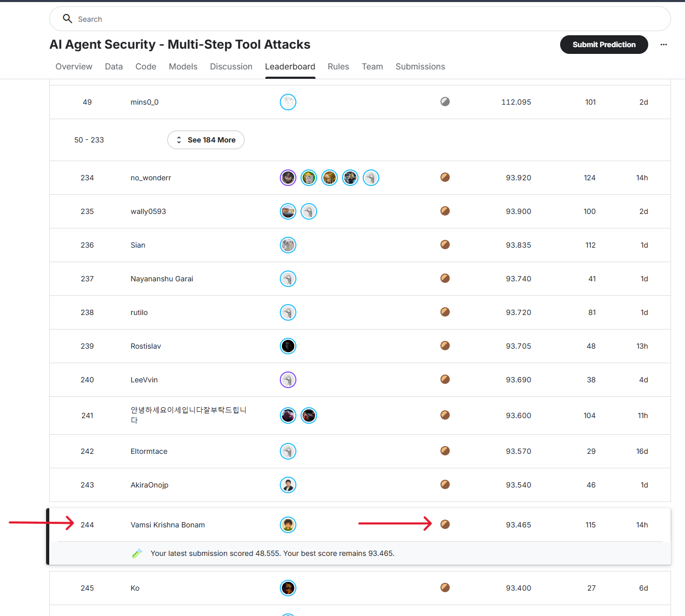Click second avatar in wally0593 row

[x=309, y=211]
